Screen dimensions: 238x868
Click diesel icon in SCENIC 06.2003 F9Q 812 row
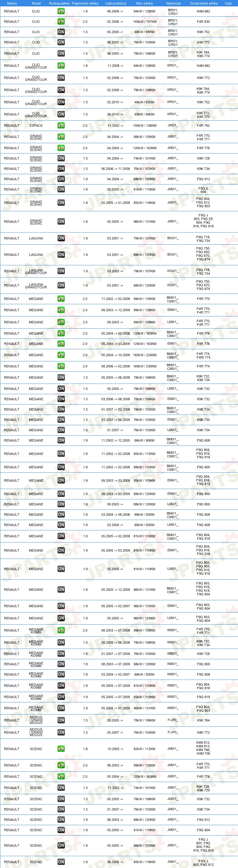pos(61,819)
